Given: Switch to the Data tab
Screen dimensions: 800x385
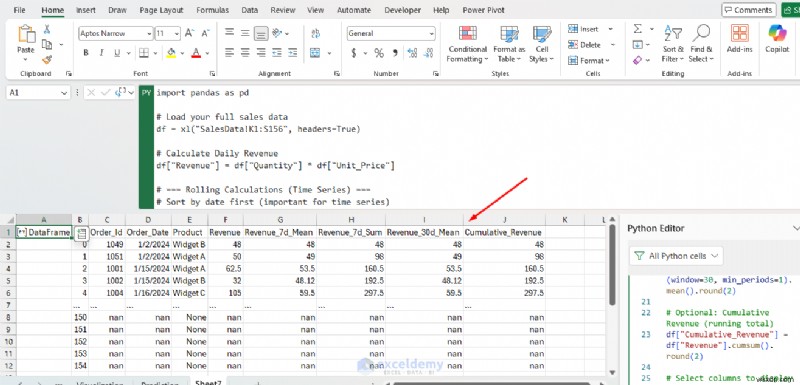Looking at the screenshot, I should coord(250,10).
